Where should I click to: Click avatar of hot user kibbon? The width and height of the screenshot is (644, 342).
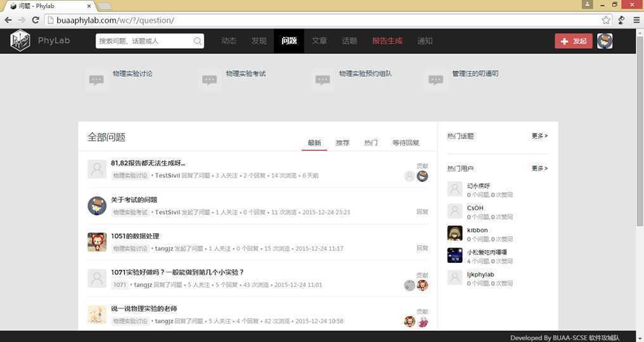pyautogui.click(x=454, y=233)
